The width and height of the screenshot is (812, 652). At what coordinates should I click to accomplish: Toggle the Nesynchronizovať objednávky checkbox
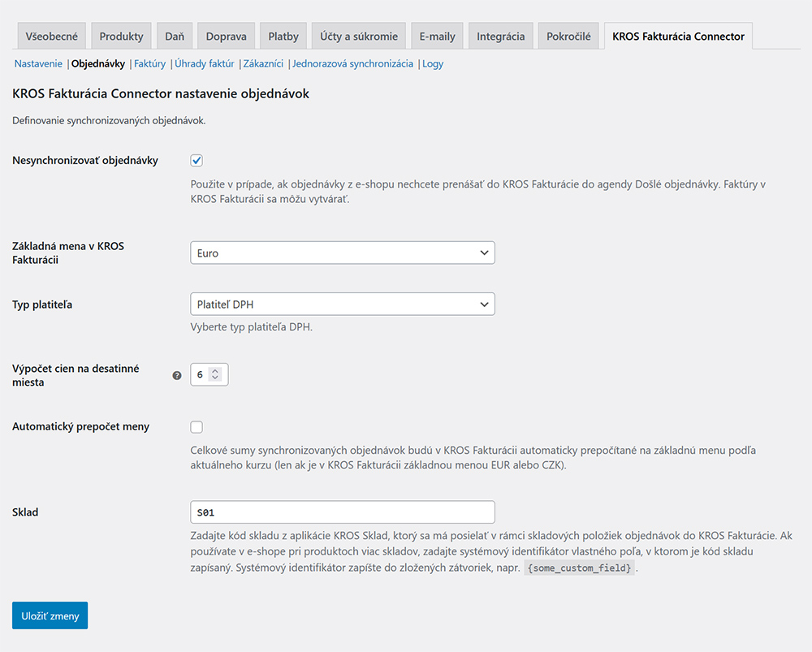197,161
